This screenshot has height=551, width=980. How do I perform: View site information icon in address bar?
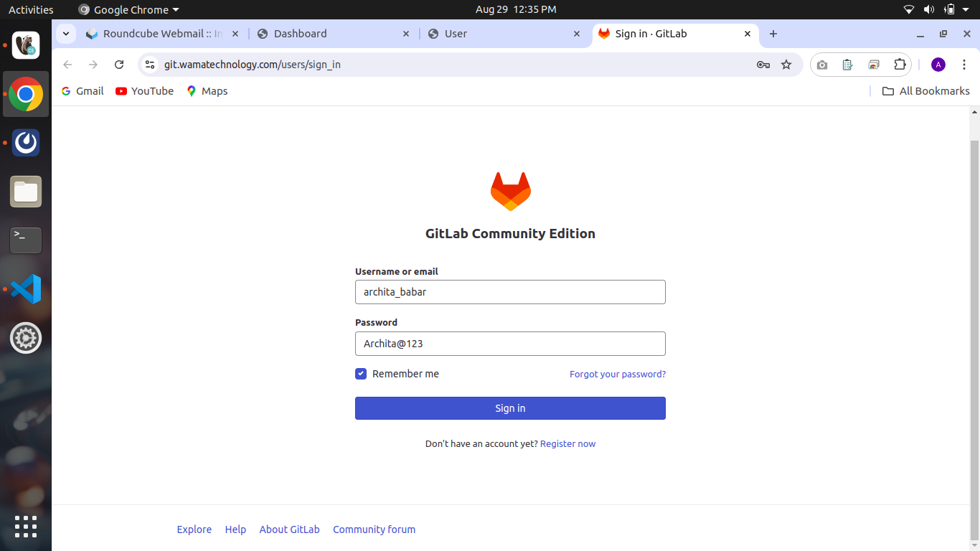149,65
